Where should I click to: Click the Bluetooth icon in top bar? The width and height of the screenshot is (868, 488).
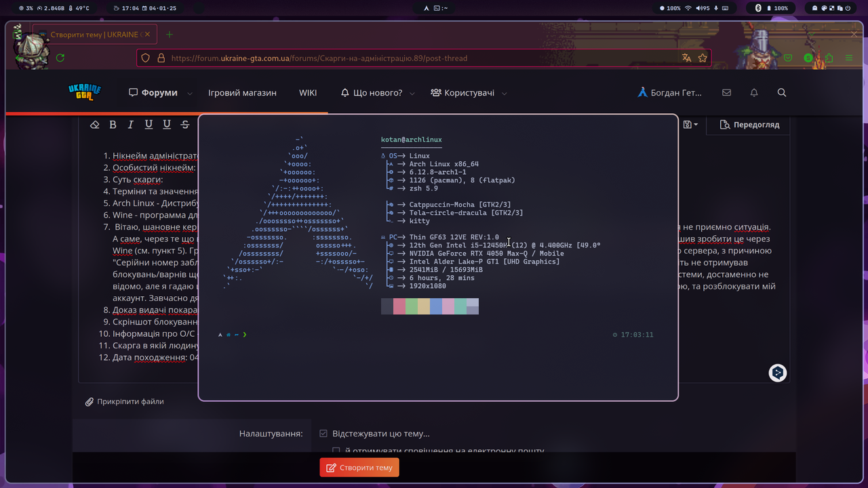click(758, 8)
